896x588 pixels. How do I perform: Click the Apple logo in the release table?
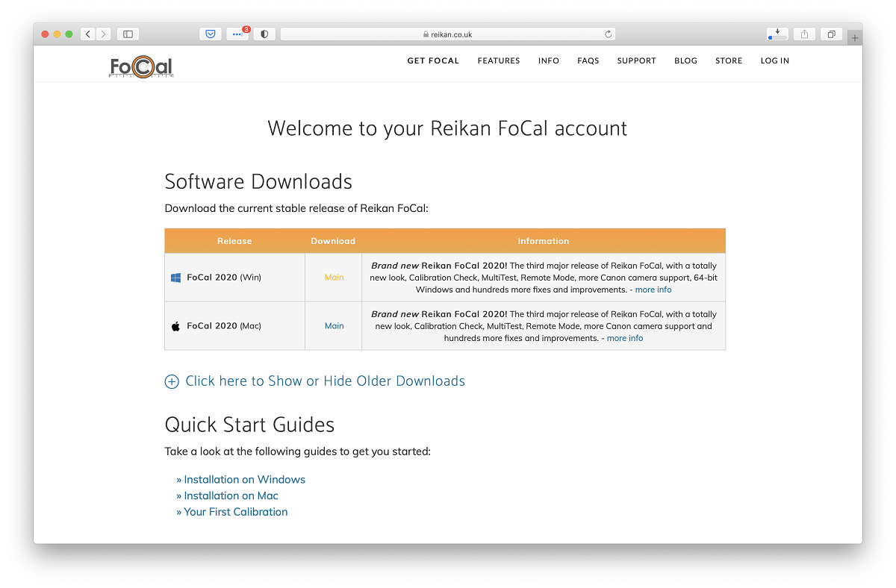176,326
